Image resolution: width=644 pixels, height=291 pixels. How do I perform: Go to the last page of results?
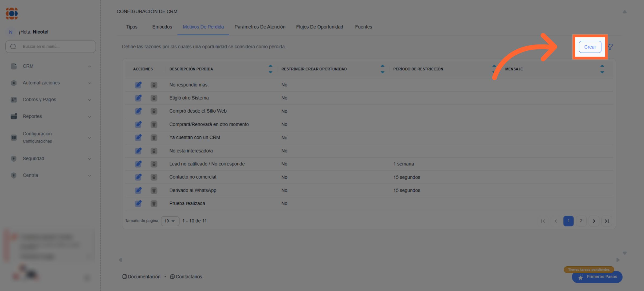pyautogui.click(x=606, y=221)
